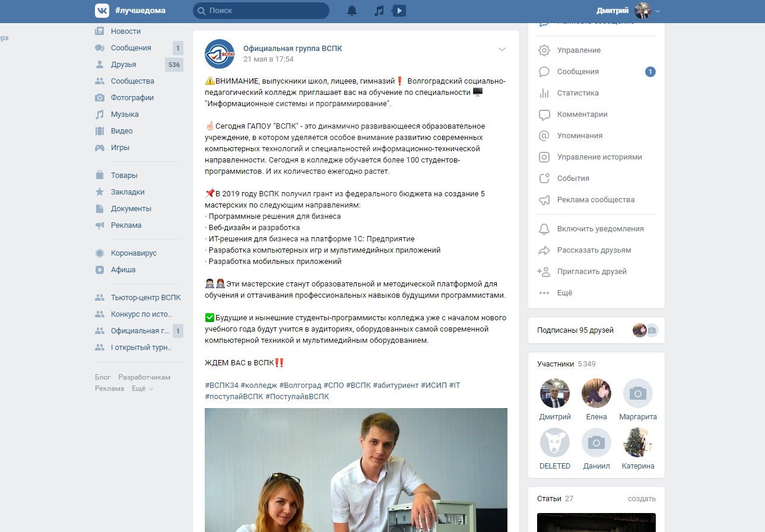This screenshot has height=532, width=765.
Task: Click the #ИСИП hashtag
Action: click(433, 386)
